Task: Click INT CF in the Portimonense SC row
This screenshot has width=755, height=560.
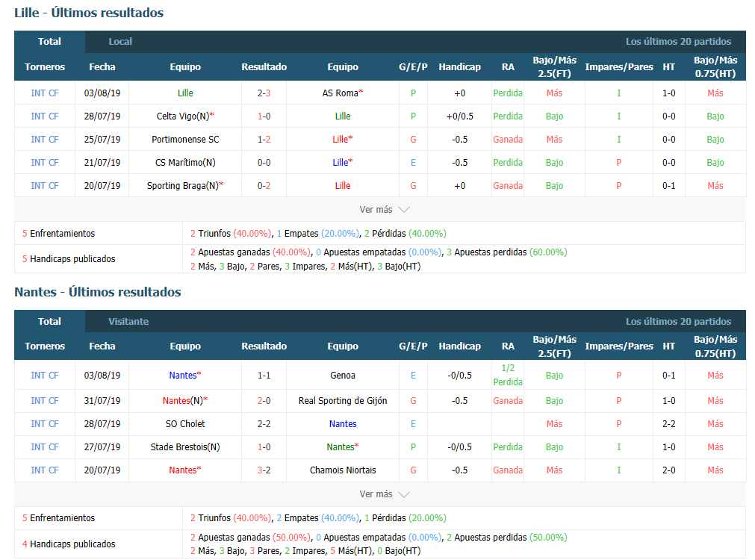Action: [x=45, y=139]
